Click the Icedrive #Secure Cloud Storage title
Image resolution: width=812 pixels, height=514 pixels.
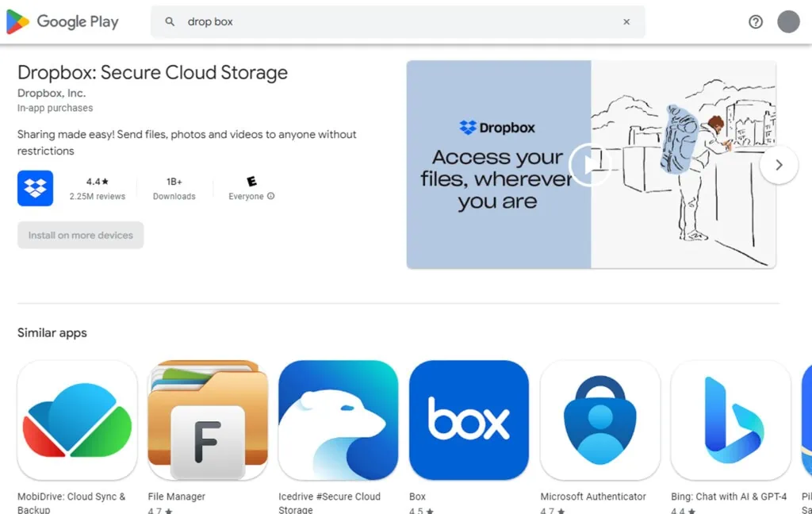tap(329, 503)
